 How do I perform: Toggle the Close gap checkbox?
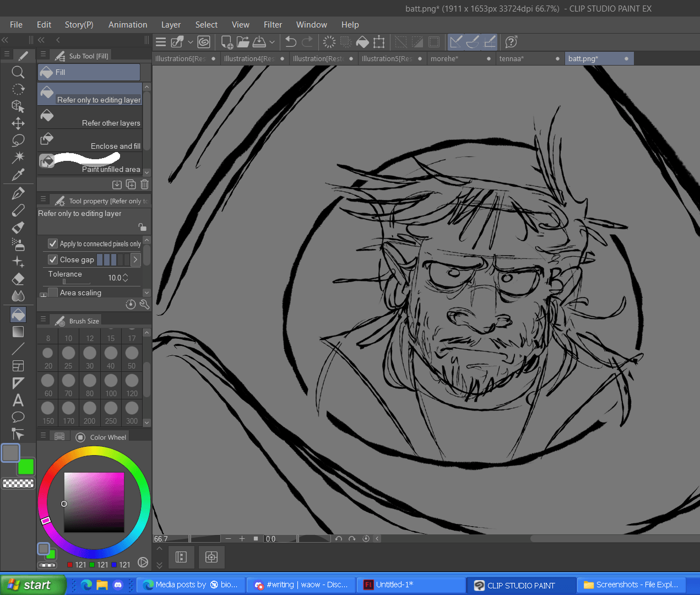click(x=53, y=259)
